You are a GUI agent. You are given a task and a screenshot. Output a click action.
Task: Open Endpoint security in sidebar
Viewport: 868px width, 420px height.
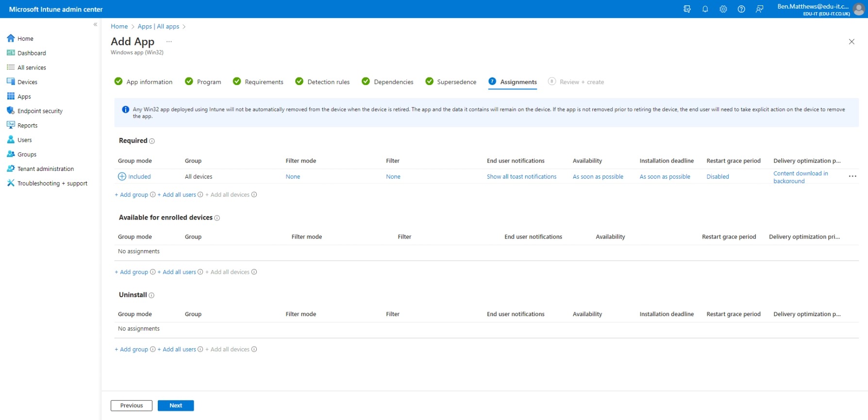(x=40, y=111)
